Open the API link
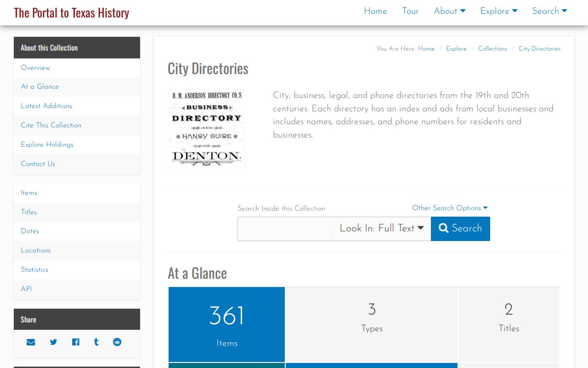 77,289
